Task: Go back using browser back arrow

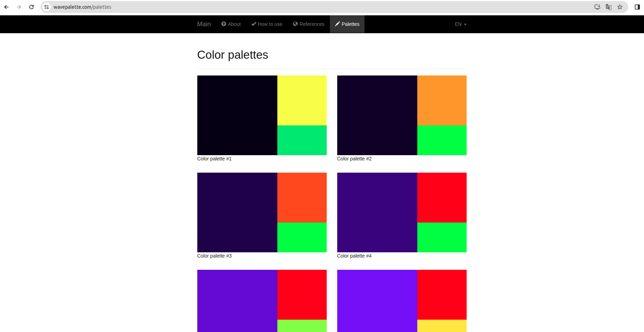Action: tap(6, 7)
